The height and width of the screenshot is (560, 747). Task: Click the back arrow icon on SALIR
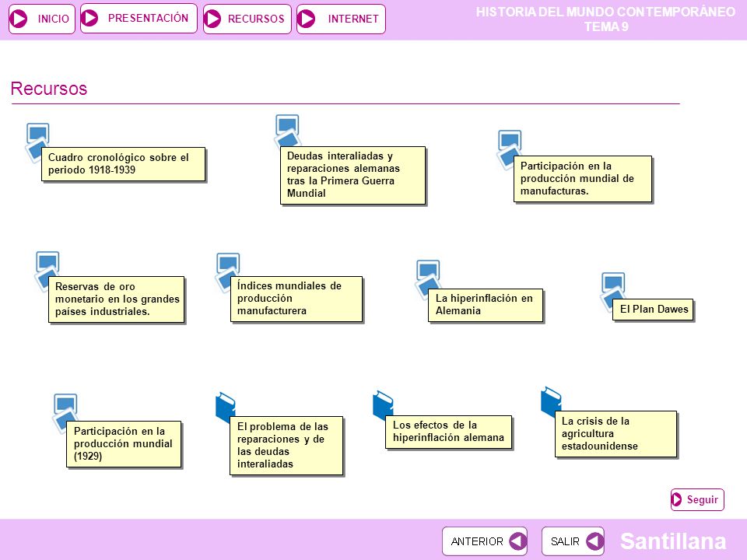tap(595, 541)
